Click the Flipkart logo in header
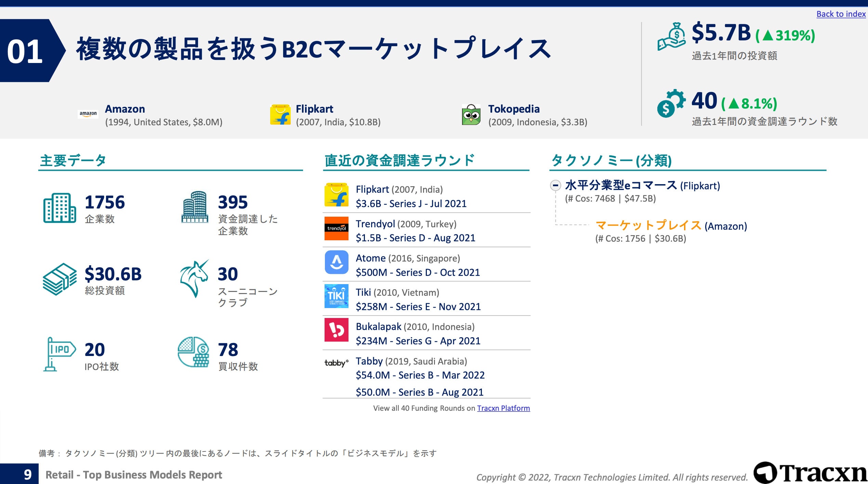The height and width of the screenshot is (484, 868). (280, 115)
